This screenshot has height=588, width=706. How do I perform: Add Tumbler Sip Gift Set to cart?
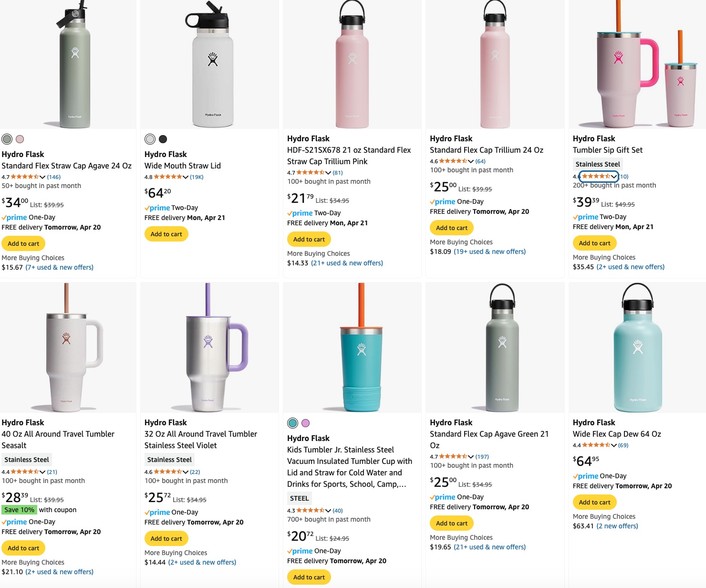coord(594,243)
